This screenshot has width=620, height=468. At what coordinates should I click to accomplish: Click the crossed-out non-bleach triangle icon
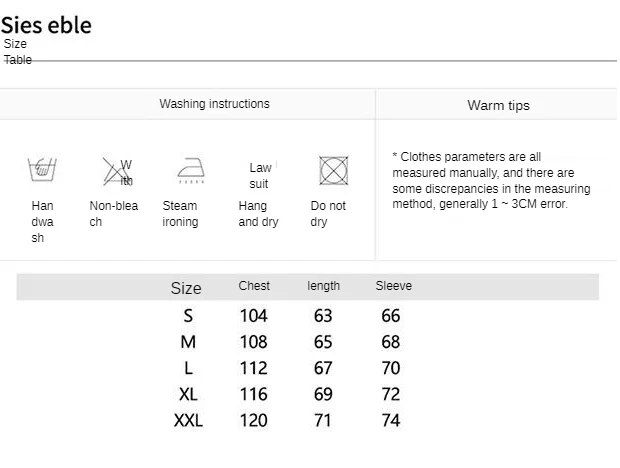point(117,172)
